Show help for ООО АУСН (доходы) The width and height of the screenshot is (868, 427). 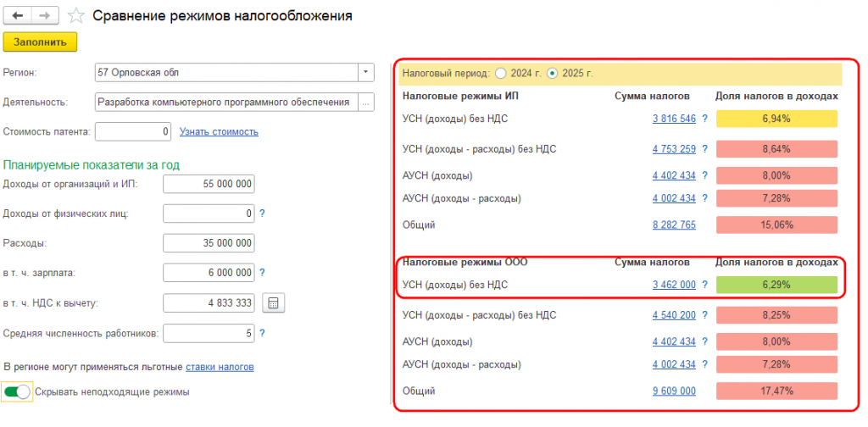click(704, 341)
